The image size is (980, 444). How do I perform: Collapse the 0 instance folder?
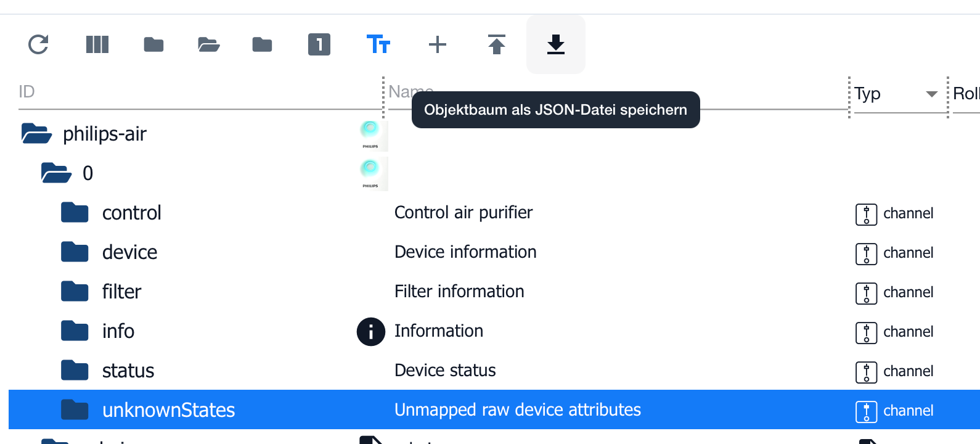pos(57,173)
